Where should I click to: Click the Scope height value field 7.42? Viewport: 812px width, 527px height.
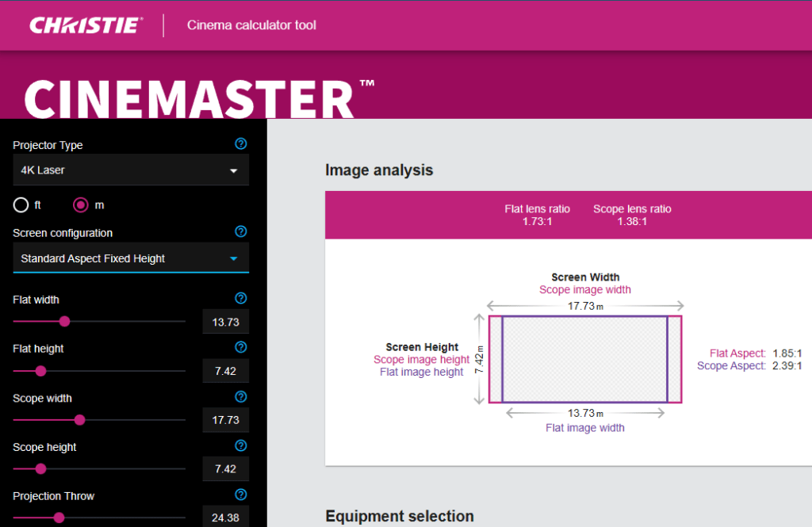pyautogui.click(x=226, y=469)
